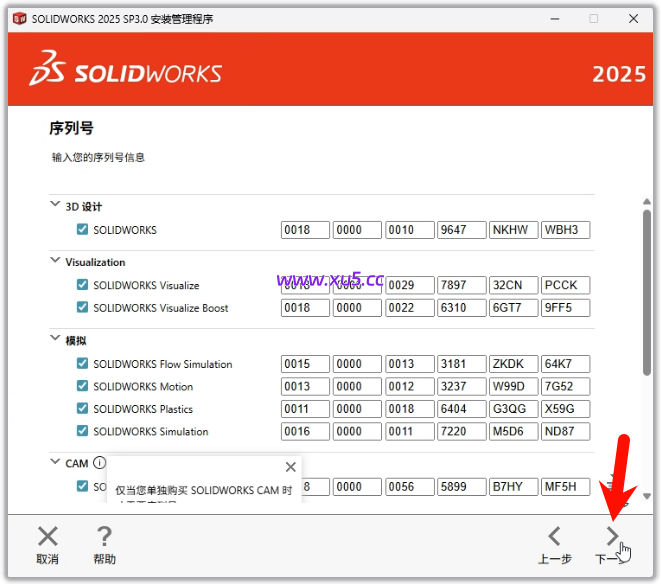Screen dimensions: 661x585
Task: Toggle SOLIDWORKS Visualize Boost checkbox
Action: [x=82, y=308]
